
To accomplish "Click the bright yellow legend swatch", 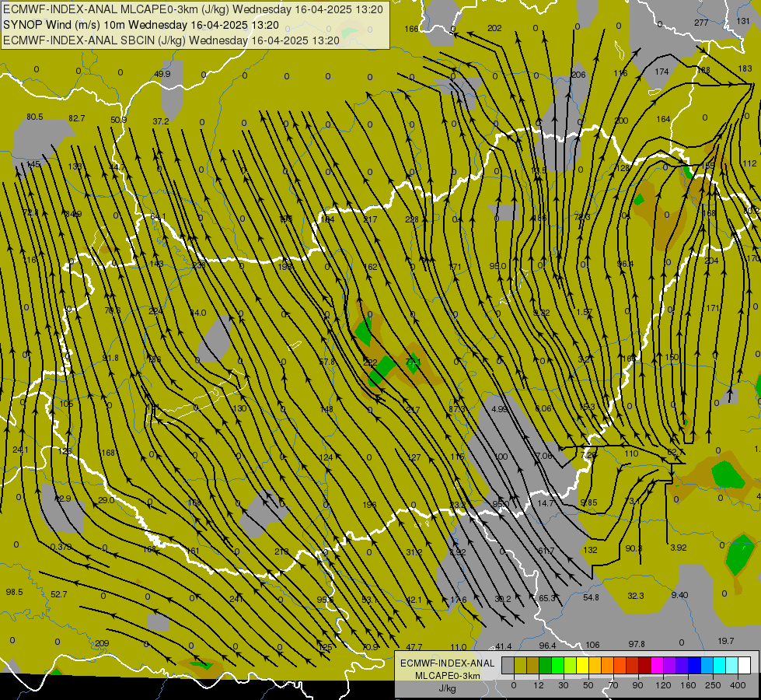I will [582, 665].
